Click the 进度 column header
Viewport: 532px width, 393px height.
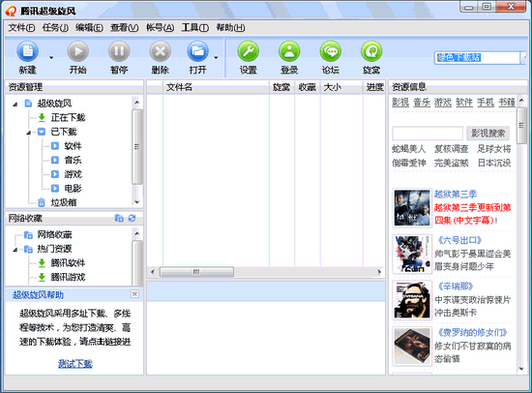tap(375, 87)
